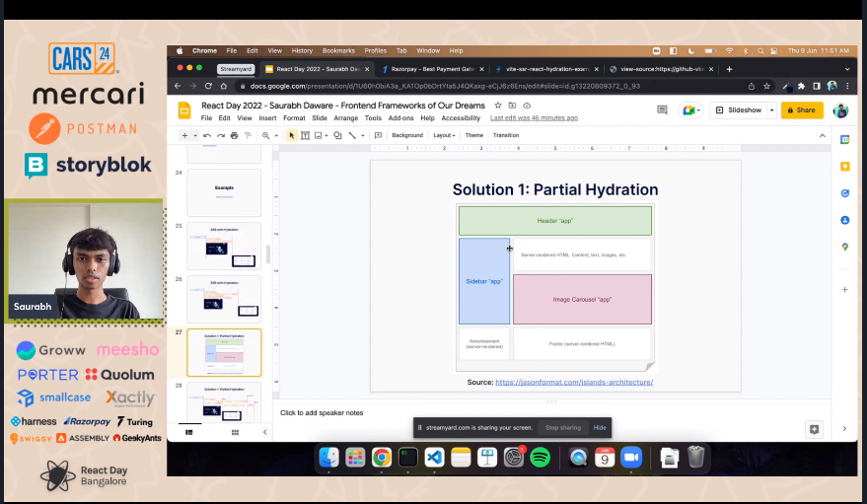Open Chrome tab search chevron
This screenshot has height=504, width=867.
tap(847, 69)
